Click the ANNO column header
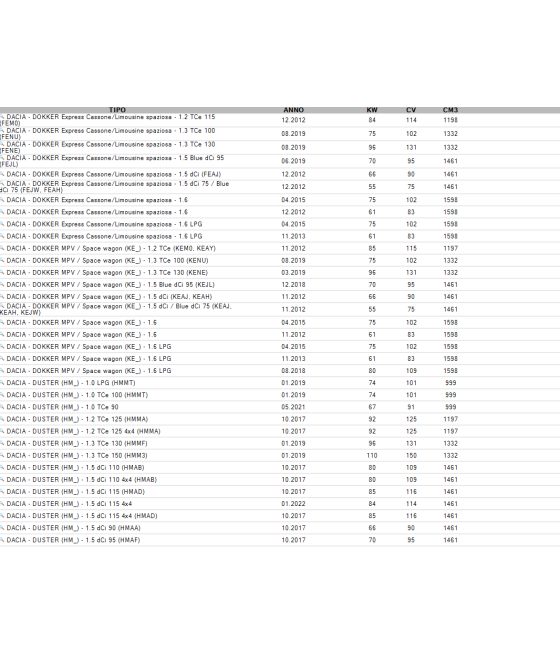 pos(294,110)
